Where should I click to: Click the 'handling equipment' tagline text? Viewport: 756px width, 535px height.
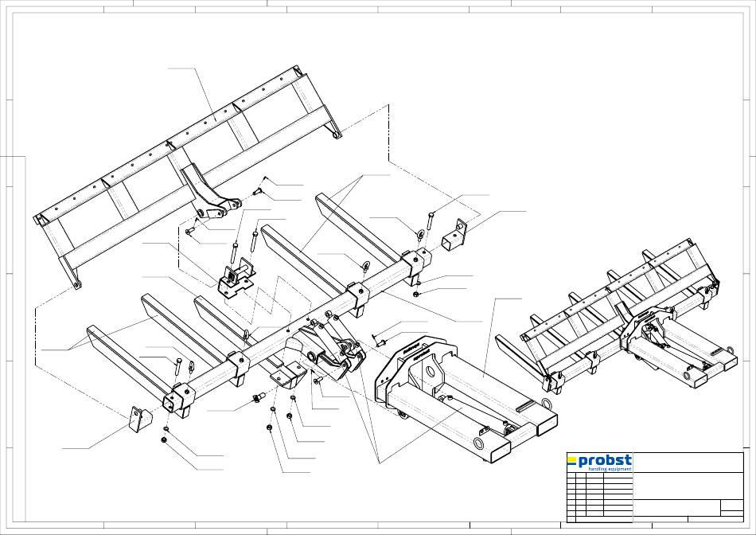[x=609, y=470]
